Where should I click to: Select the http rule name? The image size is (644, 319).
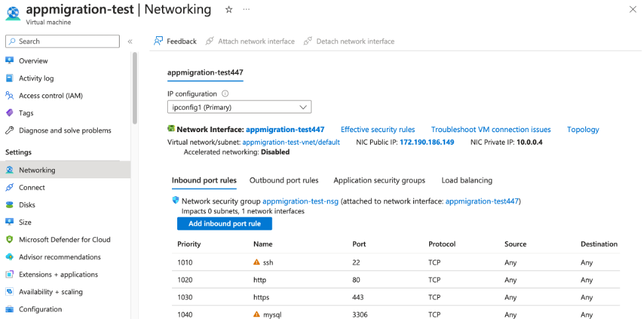click(260, 280)
